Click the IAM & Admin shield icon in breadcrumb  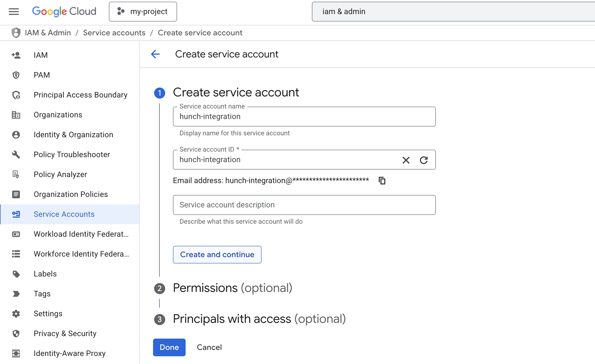[x=16, y=33]
